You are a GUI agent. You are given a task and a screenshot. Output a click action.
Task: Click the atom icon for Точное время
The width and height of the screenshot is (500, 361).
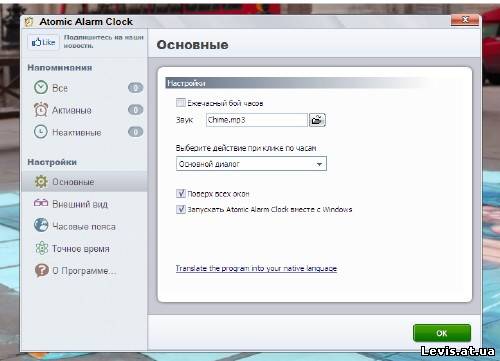[42, 248]
